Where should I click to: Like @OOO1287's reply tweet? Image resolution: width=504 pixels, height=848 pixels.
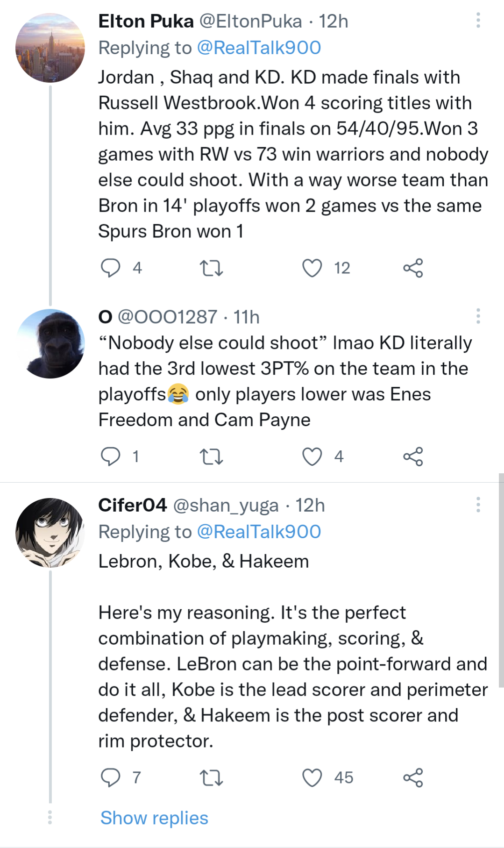point(312,456)
